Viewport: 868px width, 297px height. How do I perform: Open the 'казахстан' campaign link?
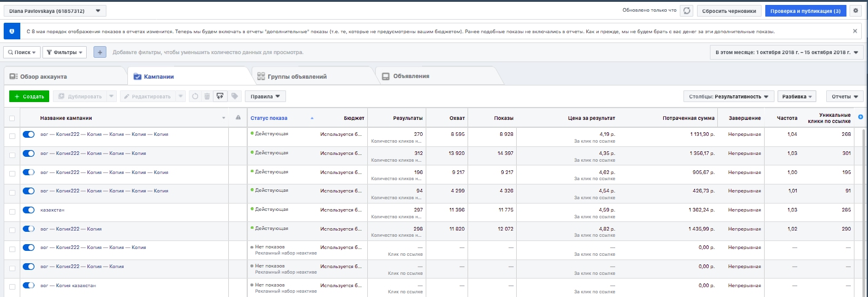point(52,210)
